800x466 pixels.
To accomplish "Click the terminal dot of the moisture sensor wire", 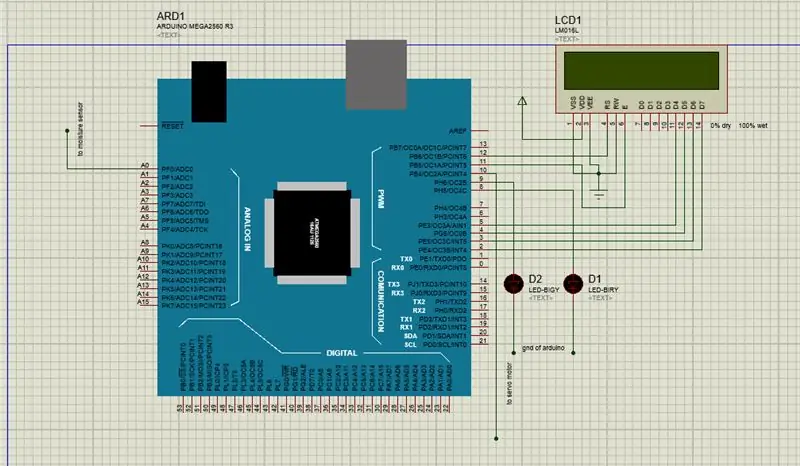I will pyautogui.click(x=67, y=131).
